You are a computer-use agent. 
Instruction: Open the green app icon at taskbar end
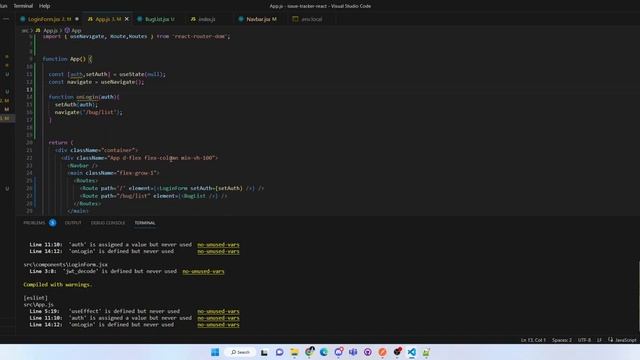point(426,352)
